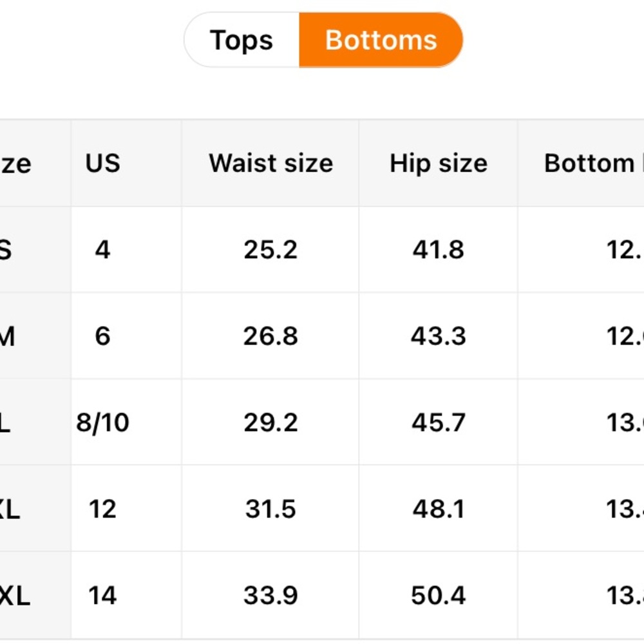Click the 48.1 hip size value

point(438,509)
